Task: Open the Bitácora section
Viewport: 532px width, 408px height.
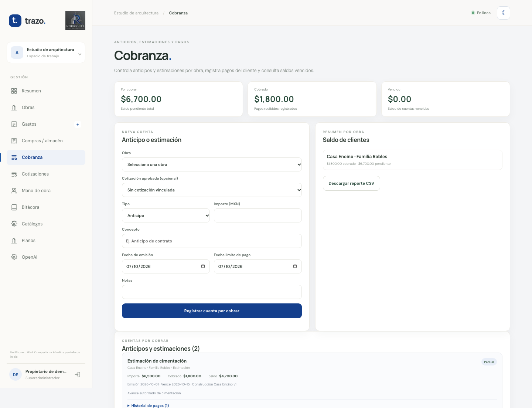Action: click(46, 207)
